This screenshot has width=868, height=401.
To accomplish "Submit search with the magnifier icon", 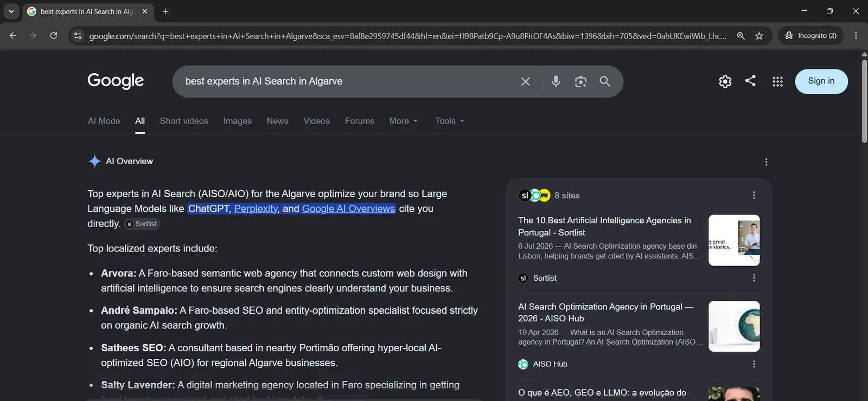I will pyautogui.click(x=605, y=81).
